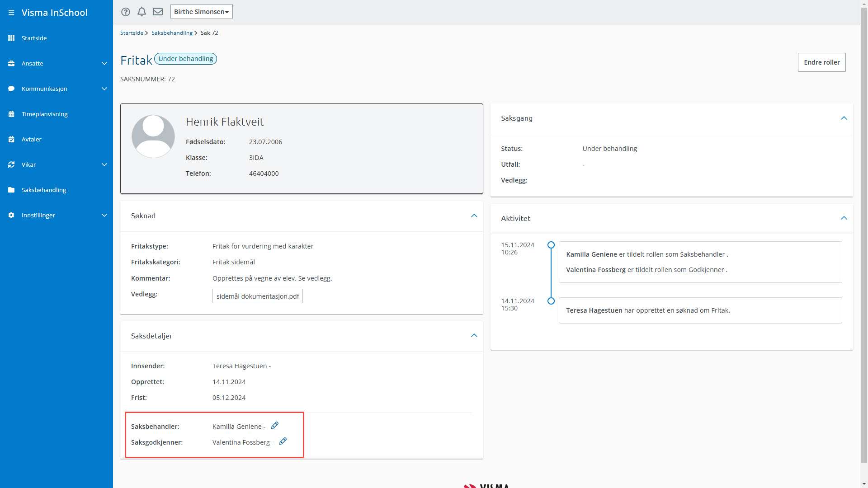Open the help question mark icon
This screenshot has width=868, height=488.
126,12
